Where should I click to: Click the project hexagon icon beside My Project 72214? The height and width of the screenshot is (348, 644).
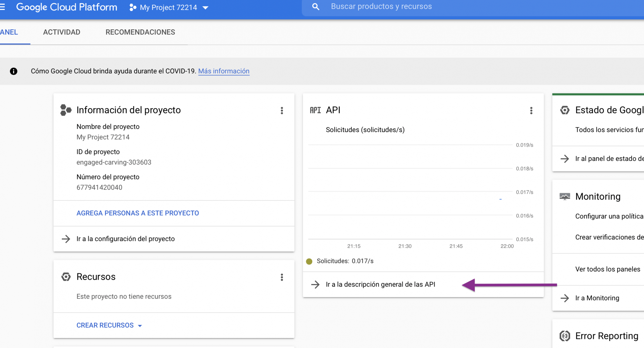click(x=132, y=7)
